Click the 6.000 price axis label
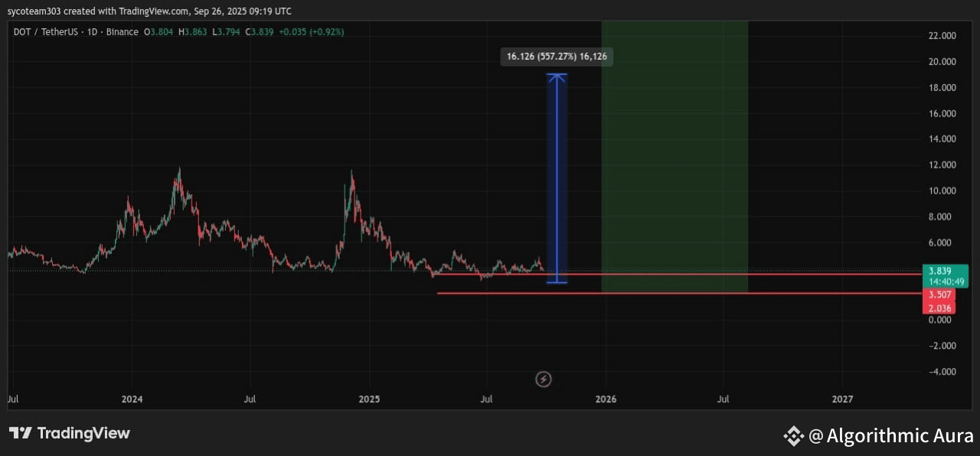Image resolution: width=980 pixels, height=456 pixels. (x=941, y=243)
